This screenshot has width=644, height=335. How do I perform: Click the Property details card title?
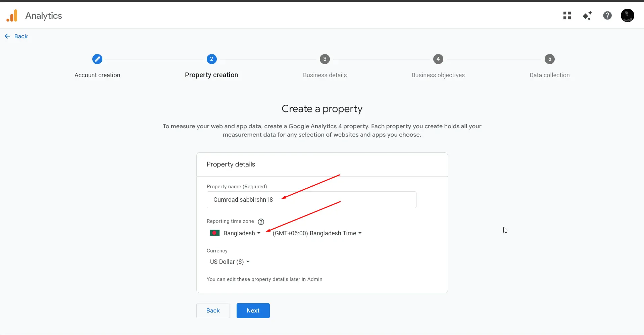(x=231, y=164)
